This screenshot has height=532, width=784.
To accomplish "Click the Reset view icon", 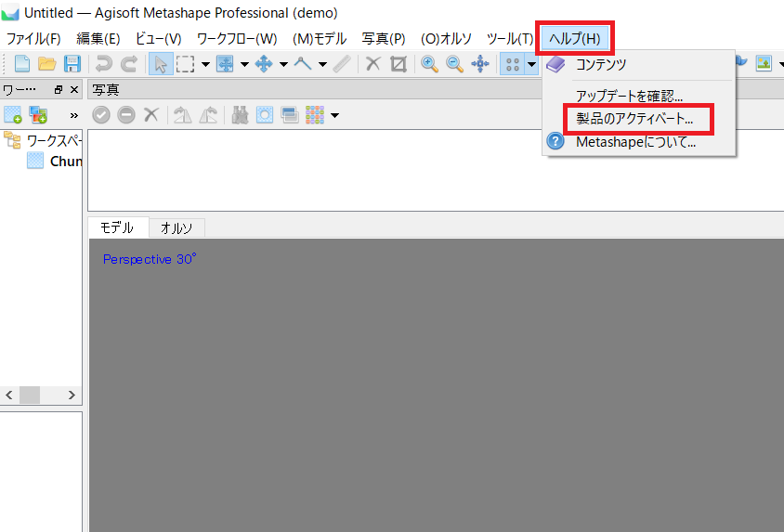I will click(480, 64).
